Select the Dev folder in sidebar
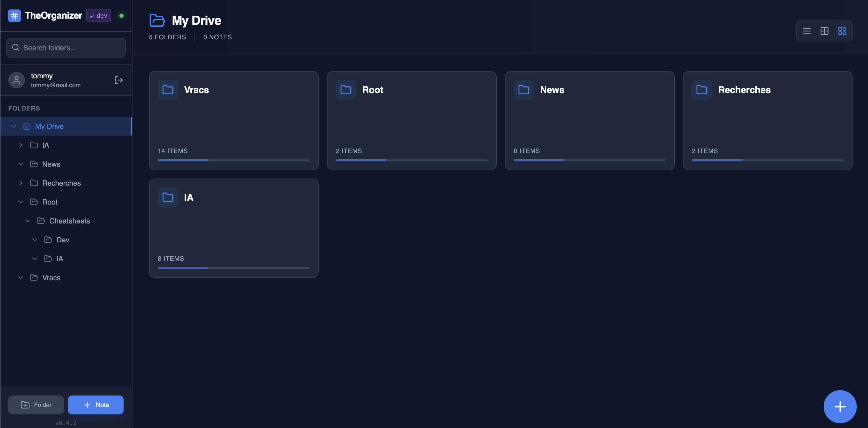868x428 pixels. tap(63, 240)
